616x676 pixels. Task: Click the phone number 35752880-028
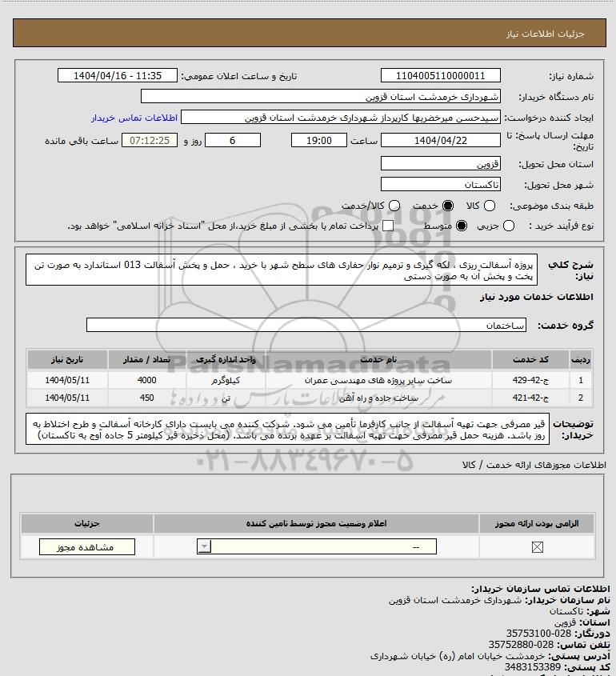[521, 645]
